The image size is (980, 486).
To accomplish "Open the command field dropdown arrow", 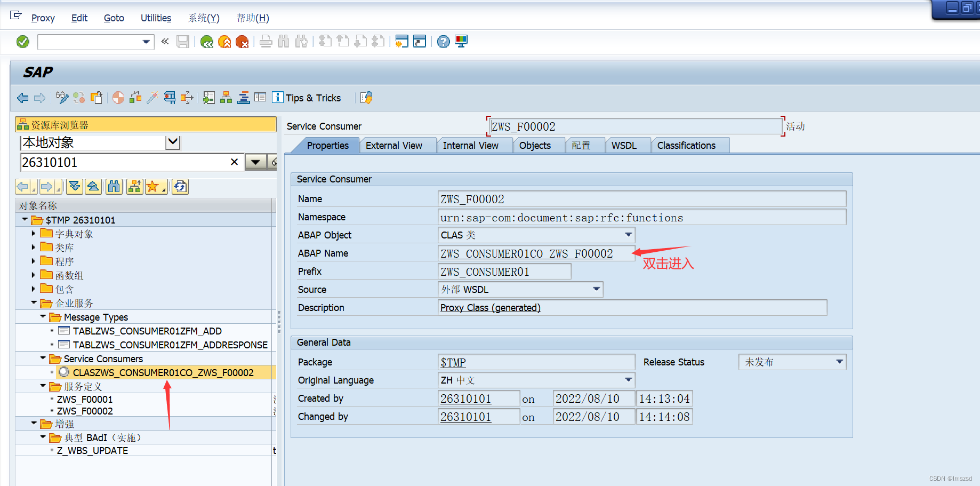I will [x=146, y=42].
